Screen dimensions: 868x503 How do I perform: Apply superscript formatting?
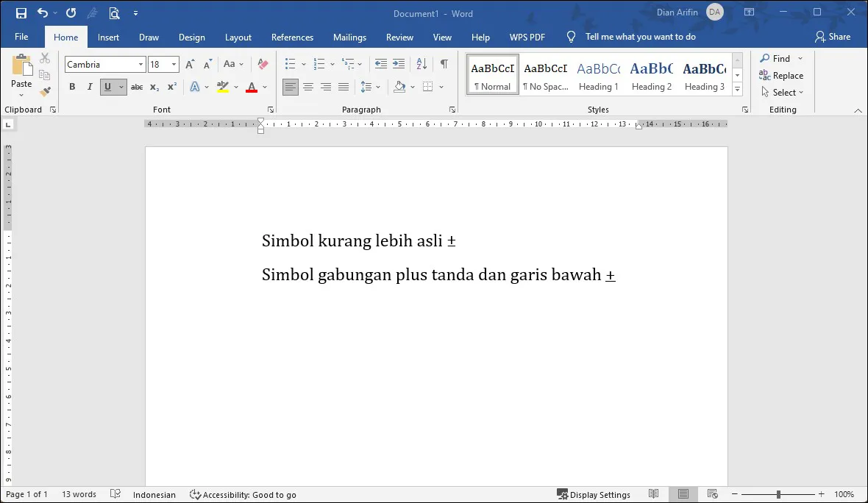click(170, 87)
